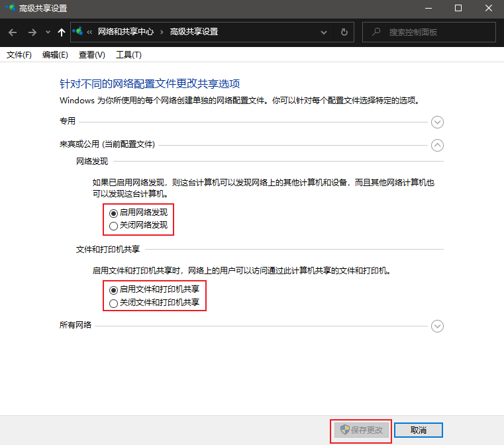Go forward using the forward arrow
This screenshot has width=504, height=445.
click(x=32, y=32)
